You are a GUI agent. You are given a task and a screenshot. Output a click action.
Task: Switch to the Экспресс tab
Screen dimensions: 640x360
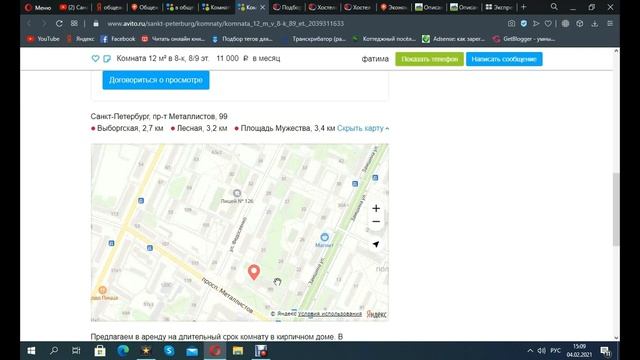499,7
